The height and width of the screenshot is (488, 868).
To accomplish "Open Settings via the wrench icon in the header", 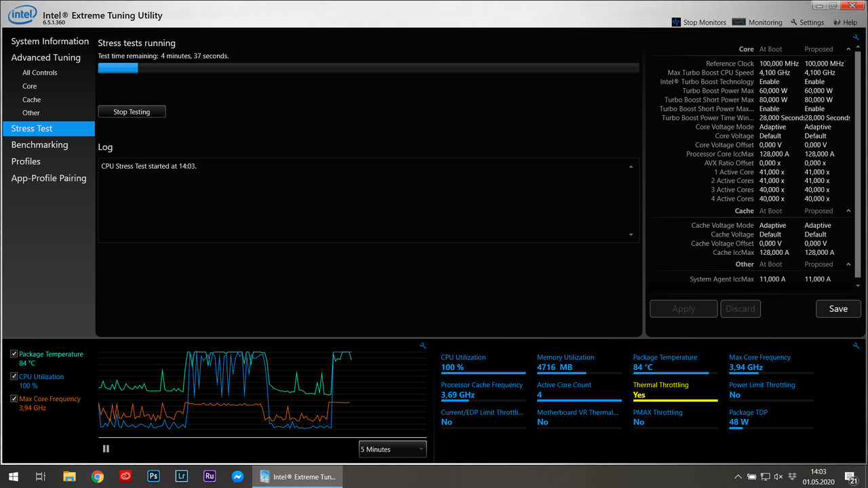I will [793, 22].
